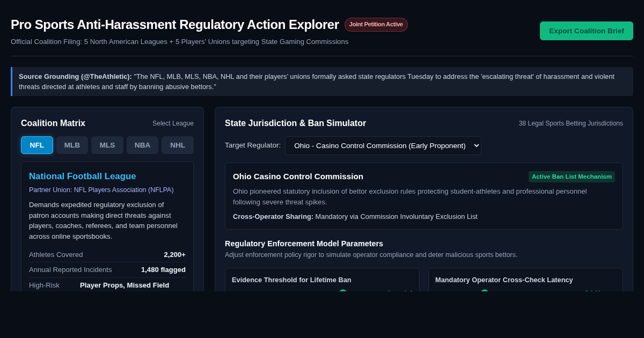Viewport: 644px width, 338px height.
Task: Choose the NBA league tab
Action: (142, 145)
